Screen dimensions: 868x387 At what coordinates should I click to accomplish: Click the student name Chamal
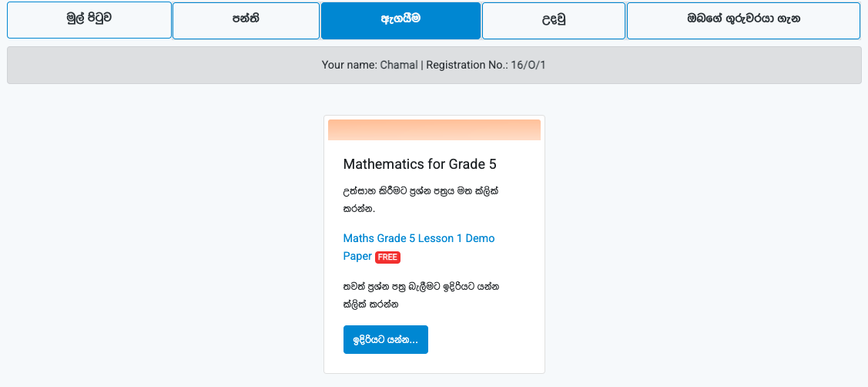pyautogui.click(x=399, y=65)
